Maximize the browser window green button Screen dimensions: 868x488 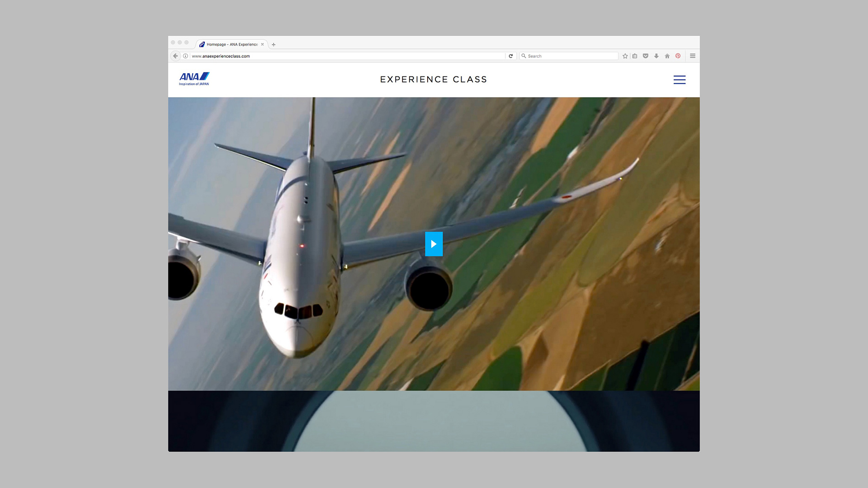(186, 42)
